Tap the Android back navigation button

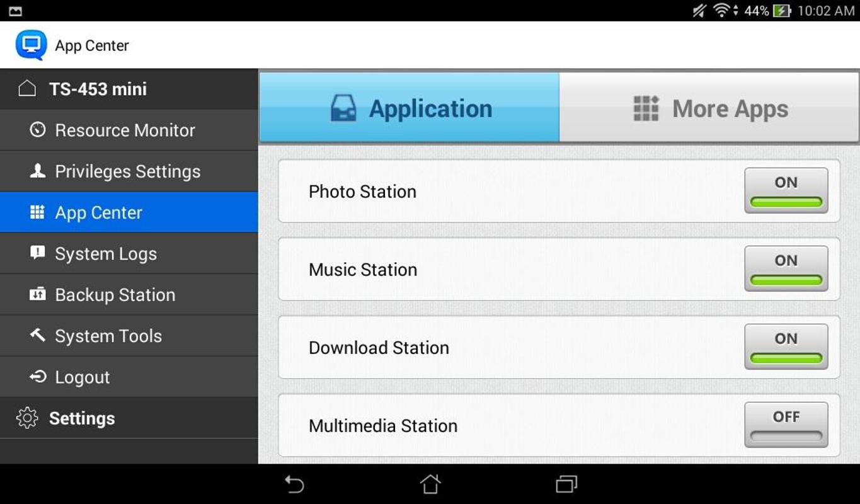pyautogui.click(x=294, y=484)
